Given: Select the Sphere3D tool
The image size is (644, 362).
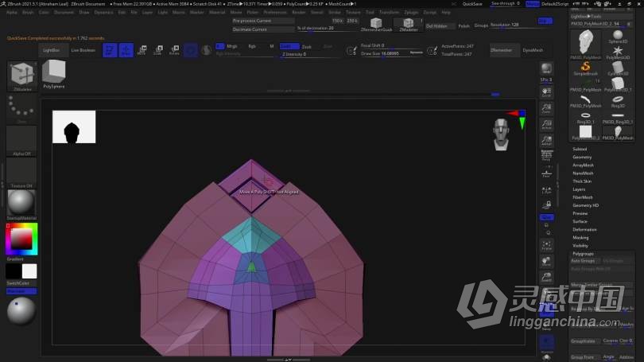Looking at the screenshot, I should pos(618,37).
